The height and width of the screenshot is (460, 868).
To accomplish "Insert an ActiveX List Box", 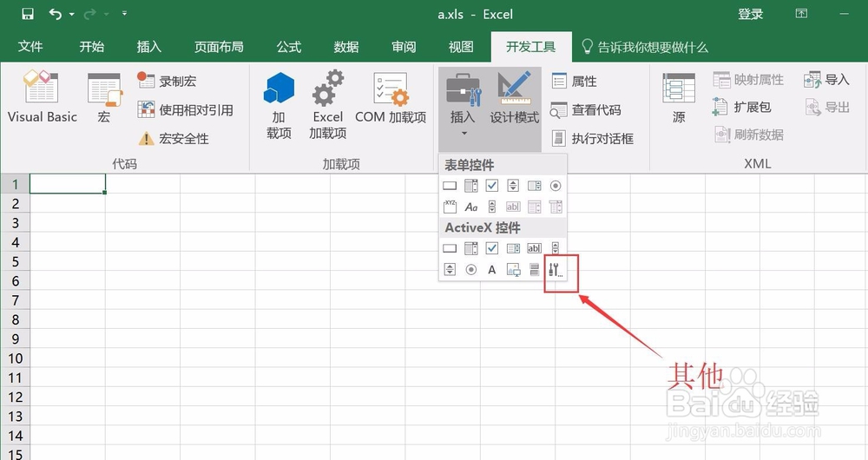I will click(x=513, y=248).
